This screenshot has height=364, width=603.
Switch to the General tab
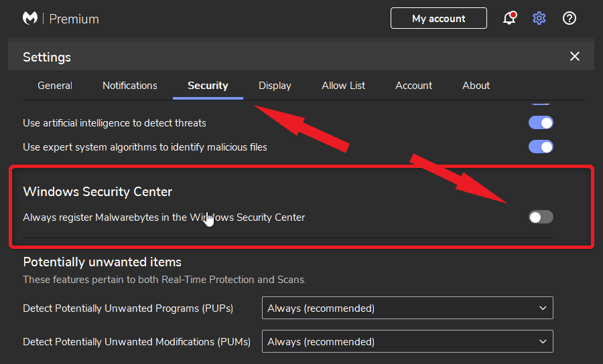point(55,86)
